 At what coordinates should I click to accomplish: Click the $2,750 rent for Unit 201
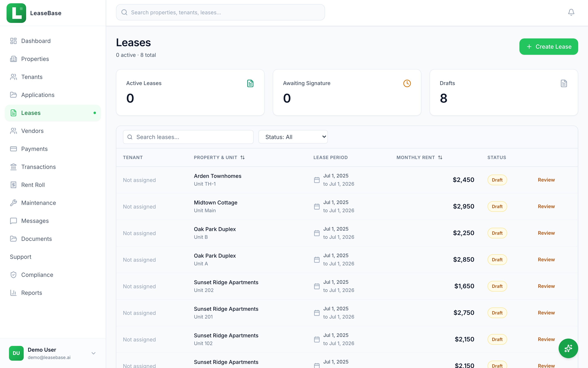tap(464, 313)
